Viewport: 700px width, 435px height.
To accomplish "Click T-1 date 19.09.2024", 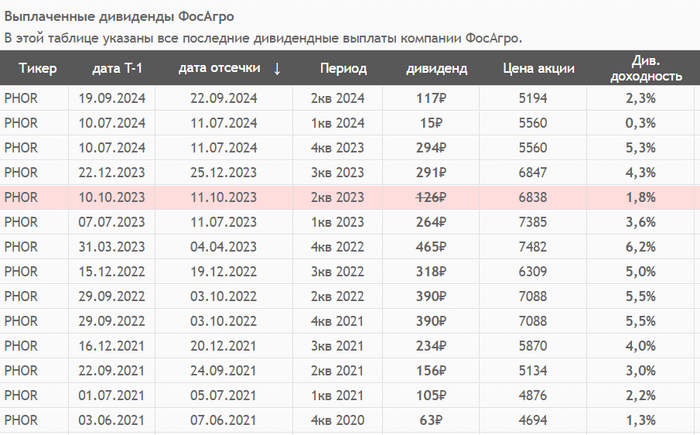I will [x=112, y=98].
